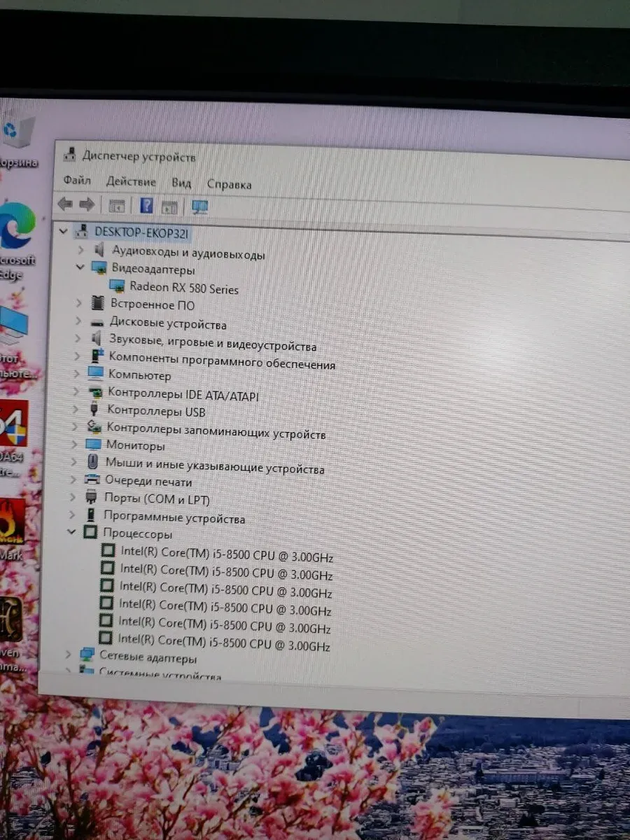The height and width of the screenshot is (840, 630).
Task: Collapse the Видеоадаптеры category
Action: click(79, 267)
